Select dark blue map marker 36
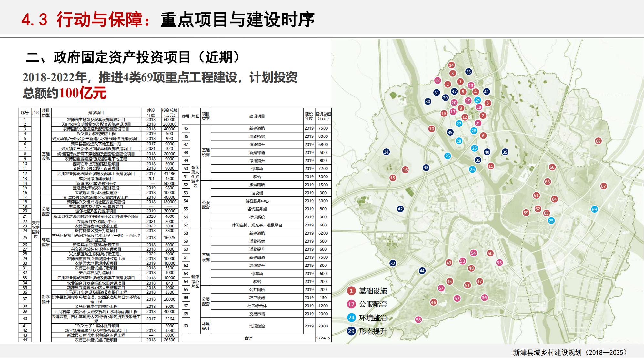 point(478,160)
